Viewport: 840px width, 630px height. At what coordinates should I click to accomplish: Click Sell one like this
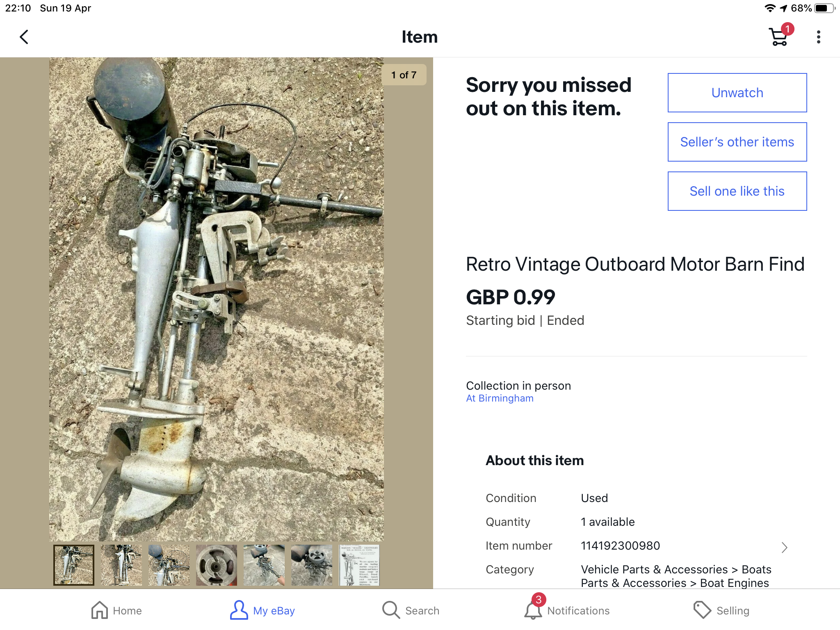(x=737, y=191)
